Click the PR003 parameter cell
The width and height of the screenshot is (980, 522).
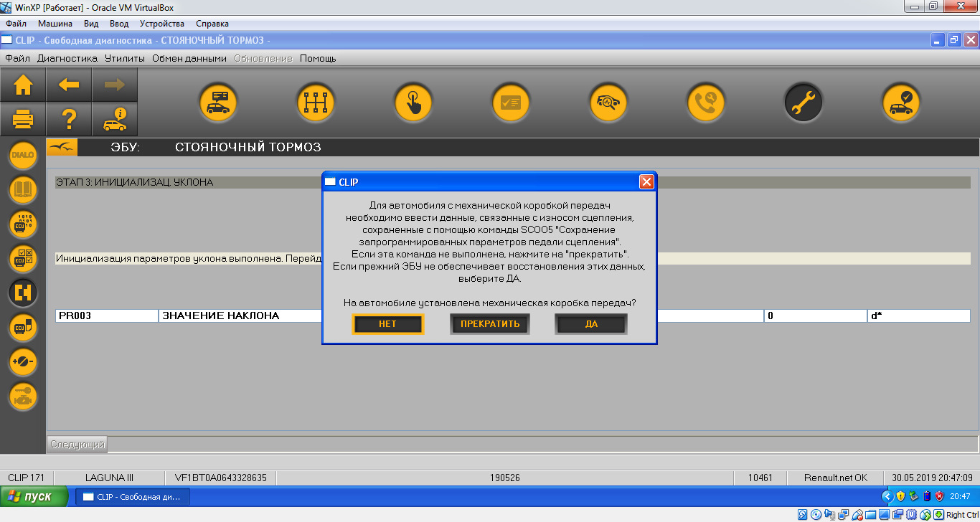[x=107, y=316]
